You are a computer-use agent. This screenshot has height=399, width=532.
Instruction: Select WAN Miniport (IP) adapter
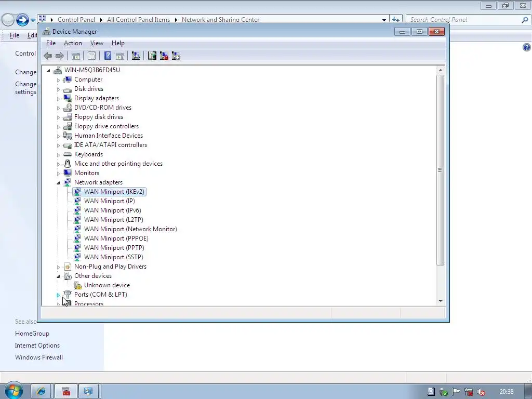109,201
